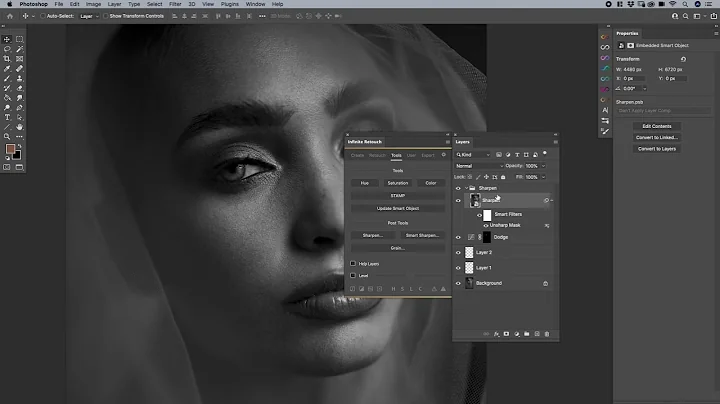
Task: Toggle Dodge layer visibility
Action: click(x=458, y=237)
